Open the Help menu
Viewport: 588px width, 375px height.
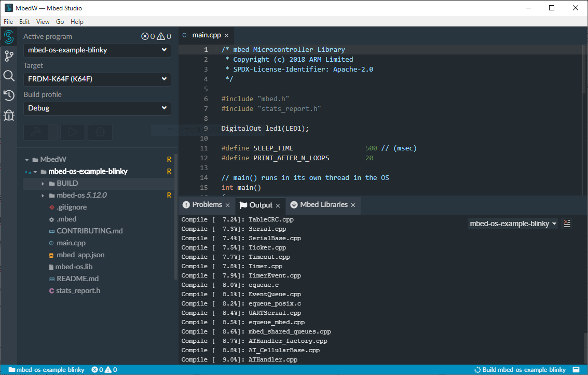pyautogui.click(x=77, y=22)
